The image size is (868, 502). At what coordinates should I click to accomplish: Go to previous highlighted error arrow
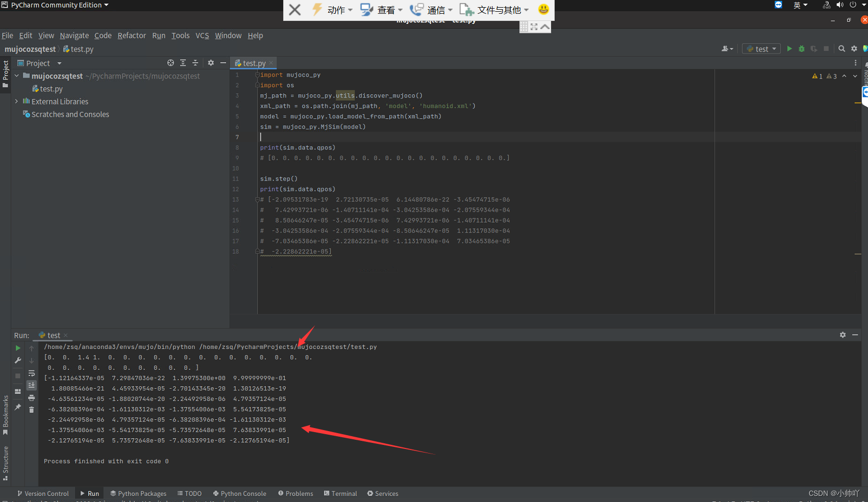coord(844,76)
